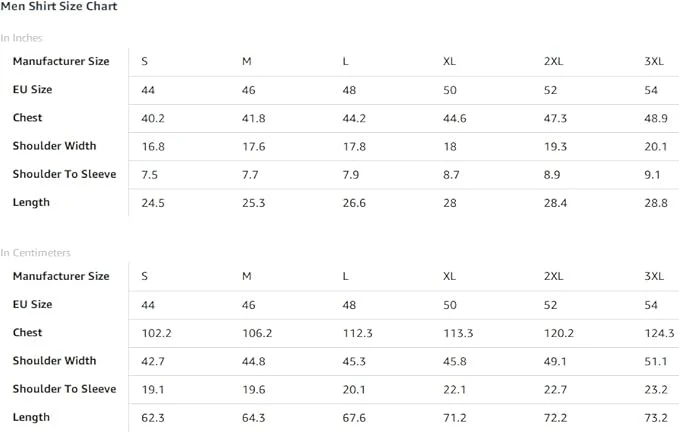The image size is (679, 432).
Task: Select the Shoulder Width row header in the centimeters table
Action: [x=54, y=361]
